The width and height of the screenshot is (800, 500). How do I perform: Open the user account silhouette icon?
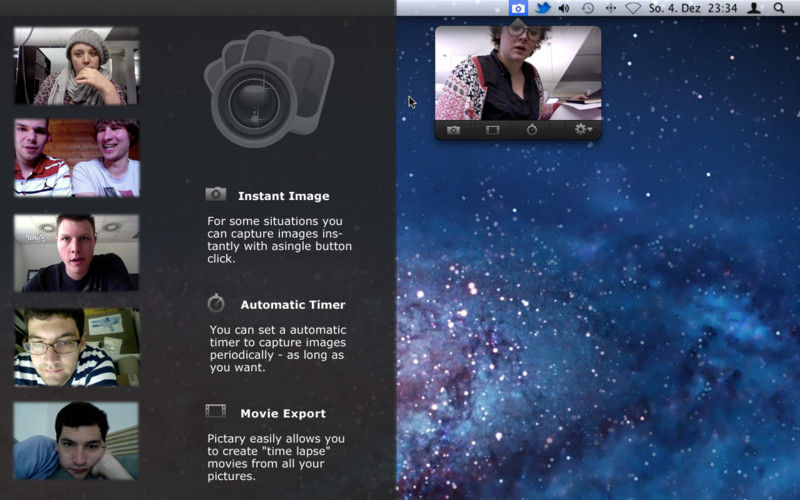(x=754, y=8)
